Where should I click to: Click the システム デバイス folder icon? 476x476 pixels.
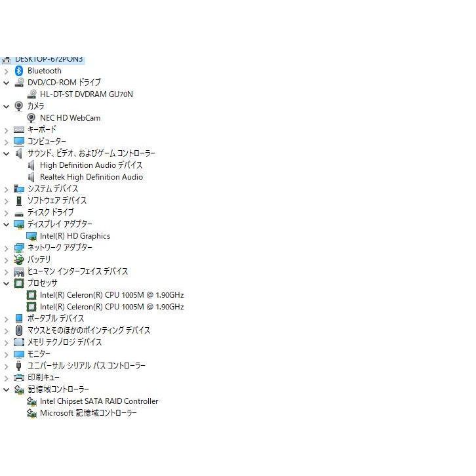pyautogui.click(x=19, y=189)
